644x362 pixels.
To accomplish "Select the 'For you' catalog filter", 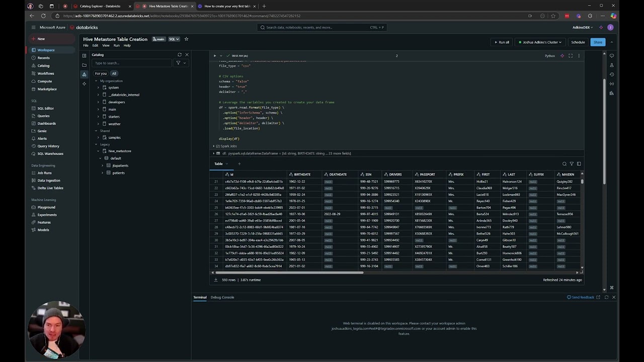I will tap(101, 73).
